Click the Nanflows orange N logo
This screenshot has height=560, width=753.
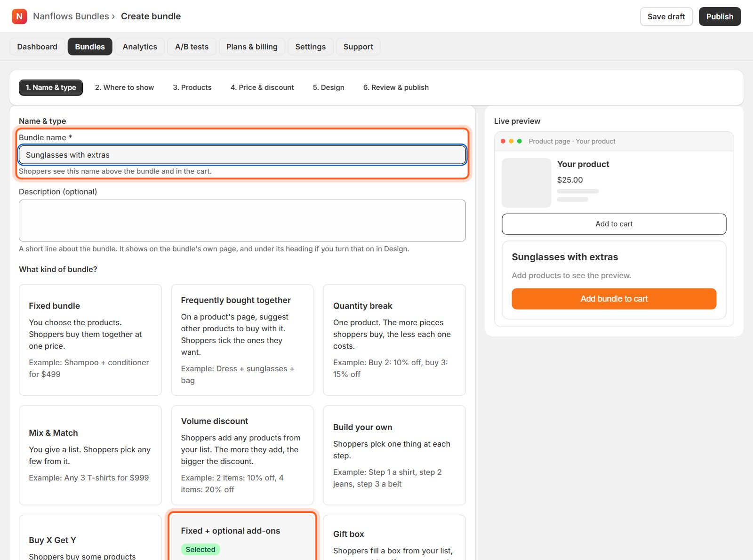[19, 16]
